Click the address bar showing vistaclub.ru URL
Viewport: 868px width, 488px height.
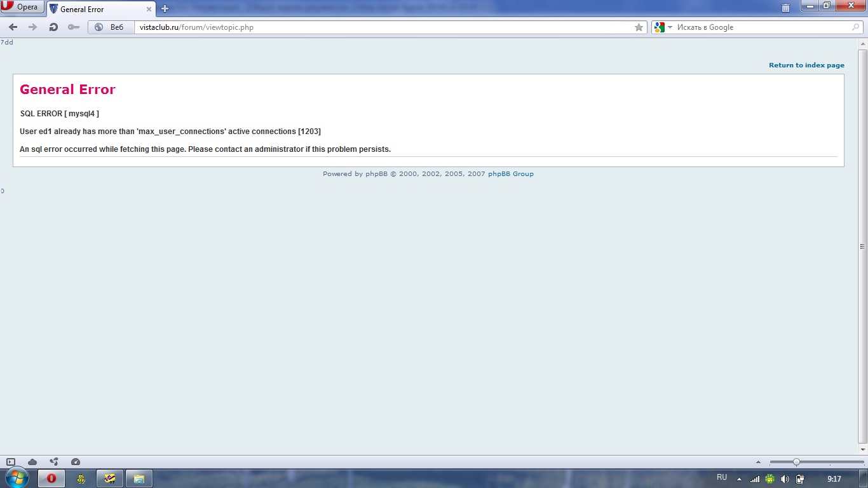tap(381, 27)
